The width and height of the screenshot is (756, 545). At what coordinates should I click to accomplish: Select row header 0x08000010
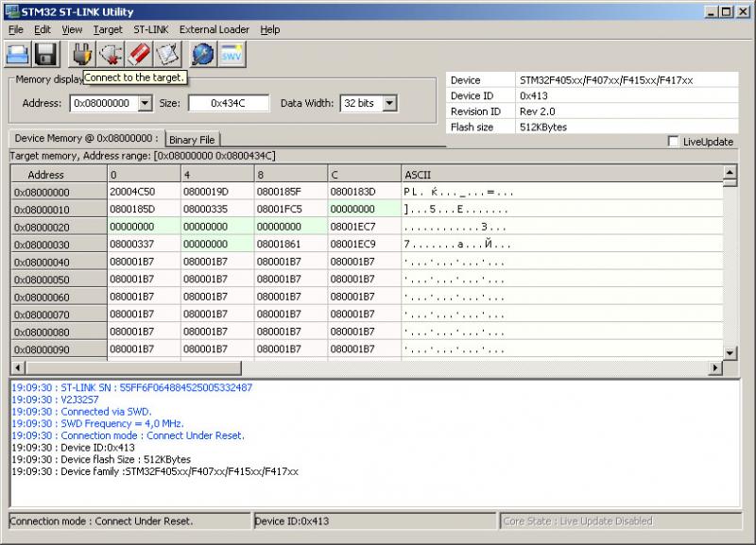59,210
